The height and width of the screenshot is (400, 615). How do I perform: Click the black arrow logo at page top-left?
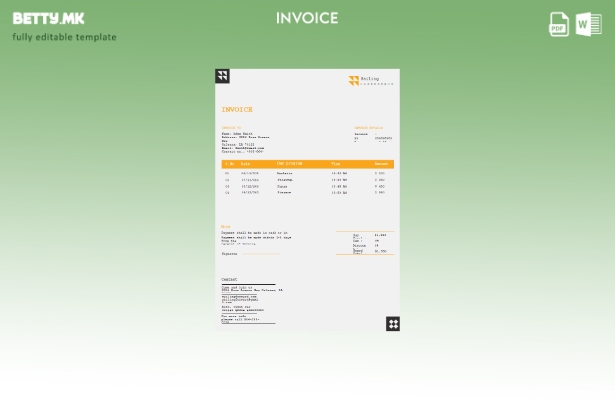coord(222,76)
